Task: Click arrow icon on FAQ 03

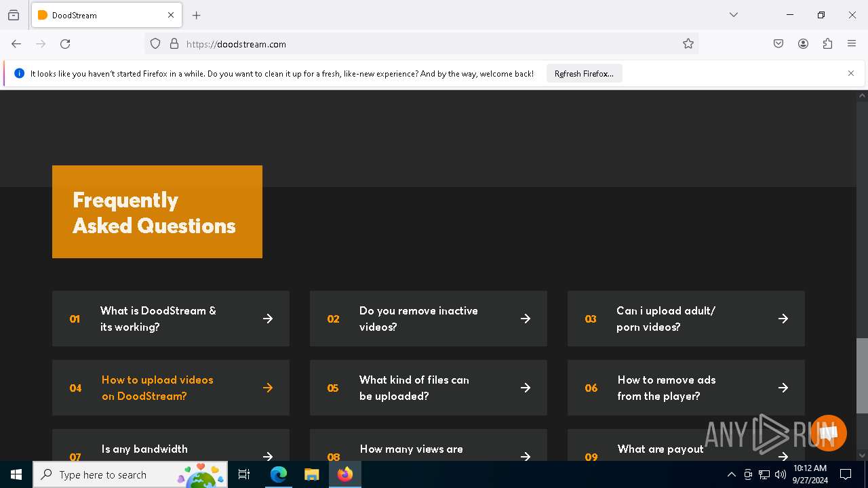Action: pos(783,319)
